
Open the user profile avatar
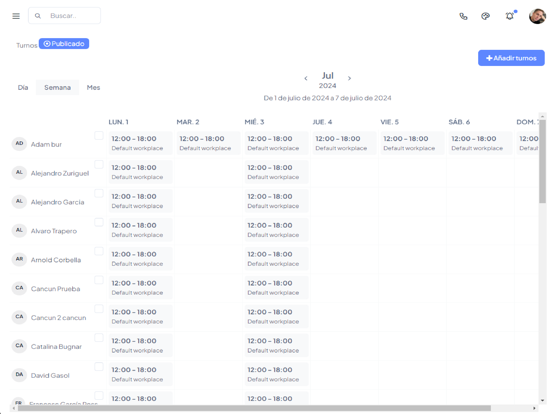537,16
